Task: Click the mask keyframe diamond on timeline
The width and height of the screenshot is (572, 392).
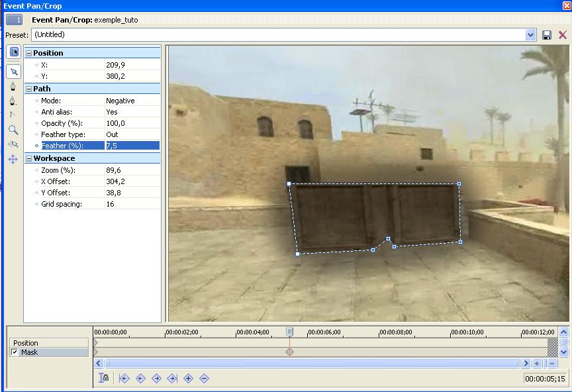Action: [x=289, y=352]
